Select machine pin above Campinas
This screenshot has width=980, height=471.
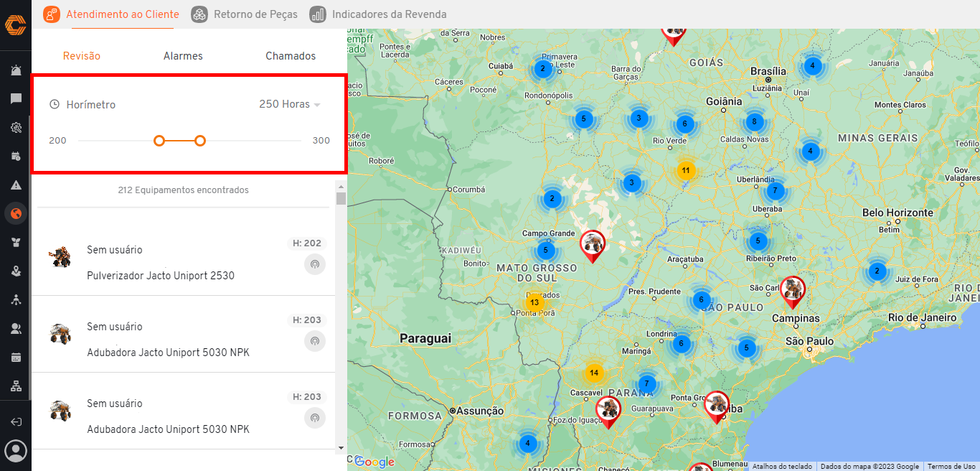pos(793,292)
